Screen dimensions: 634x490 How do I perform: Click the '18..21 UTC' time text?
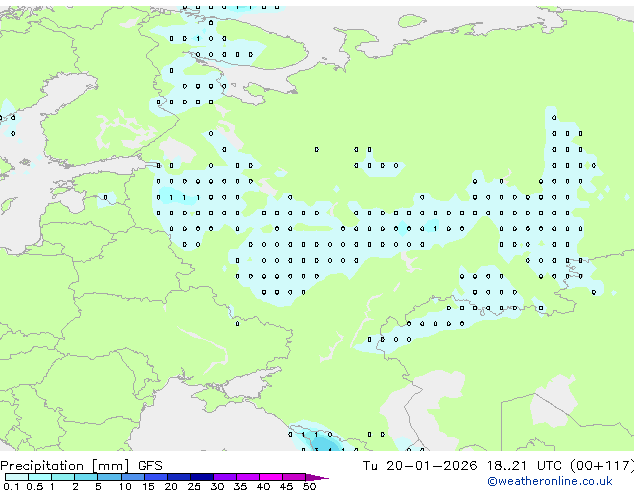coord(524,466)
